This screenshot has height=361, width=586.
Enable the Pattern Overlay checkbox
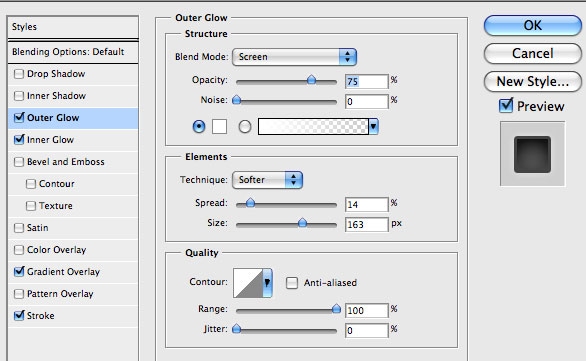click(19, 294)
